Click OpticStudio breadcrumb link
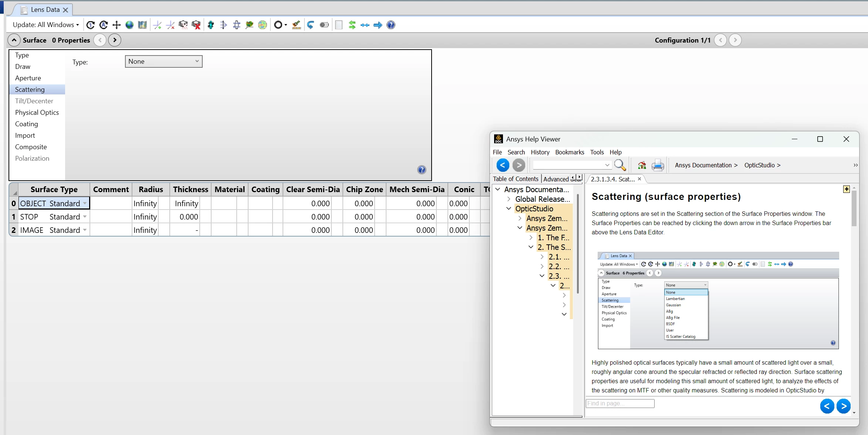The image size is (868, 435). point(759,165)
